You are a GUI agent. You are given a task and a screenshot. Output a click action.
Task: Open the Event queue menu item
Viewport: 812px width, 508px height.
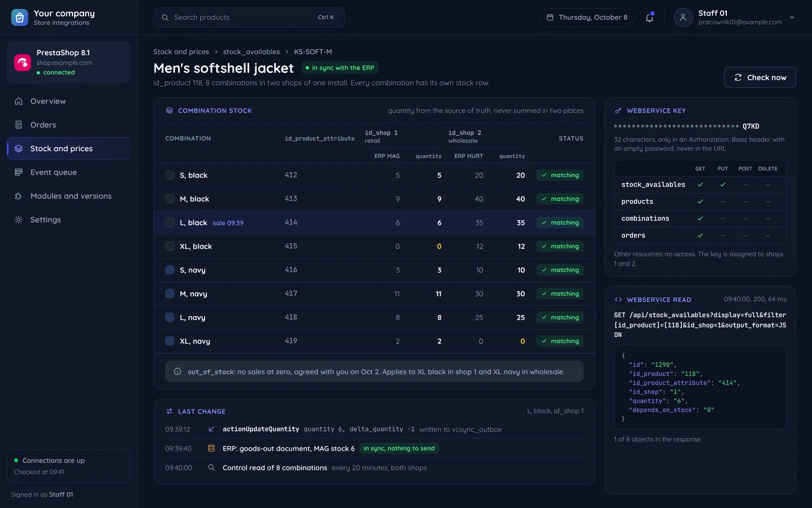69,172
